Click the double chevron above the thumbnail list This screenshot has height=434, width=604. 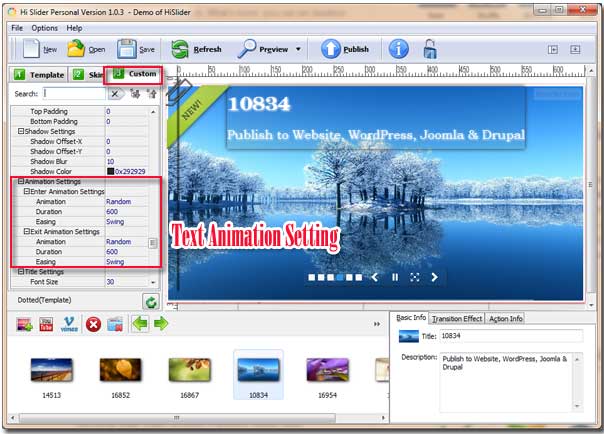coord(377,324)
